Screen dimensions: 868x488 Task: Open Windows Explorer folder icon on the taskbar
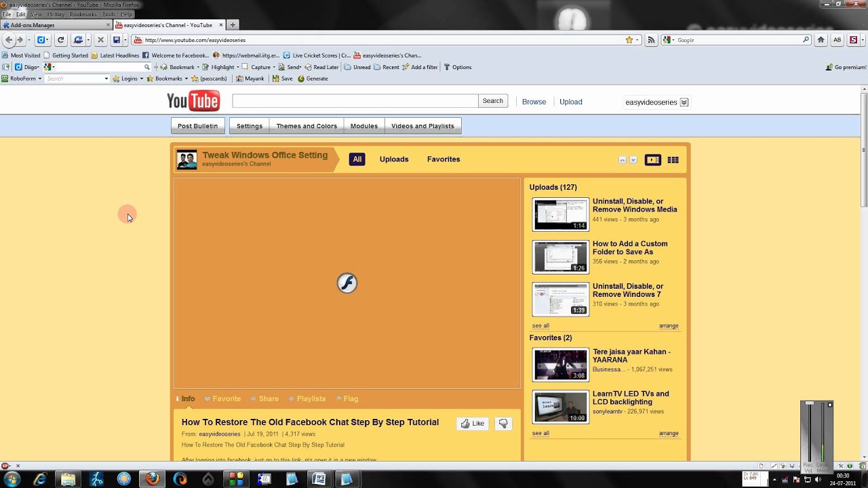[x=68, y=479]
